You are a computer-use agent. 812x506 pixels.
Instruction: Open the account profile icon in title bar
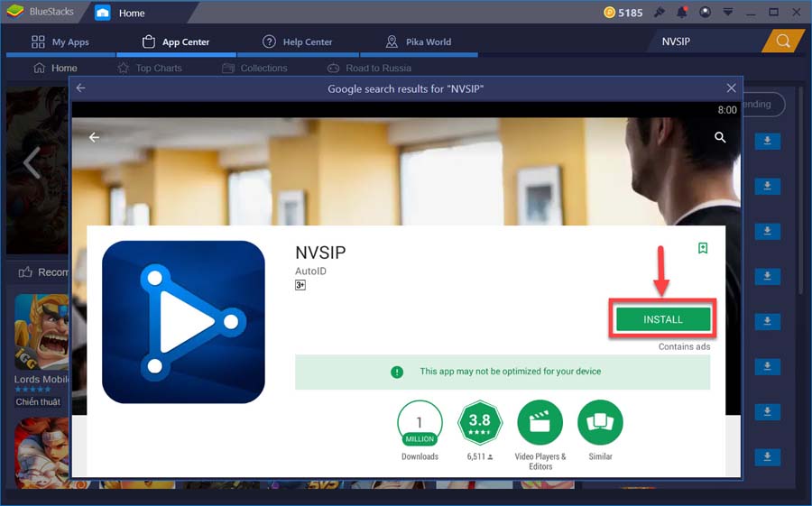(x=705, y=12)
